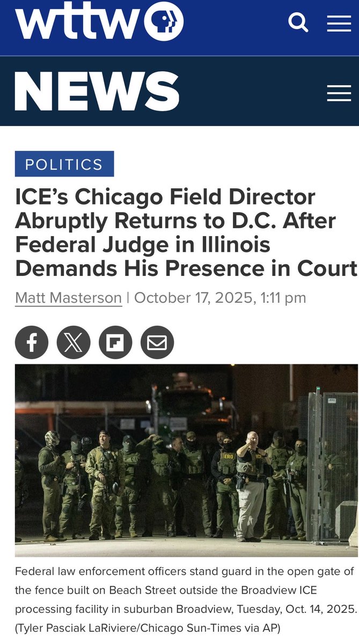Click the article headline text
359x644 pixels.
pos(186,233)
